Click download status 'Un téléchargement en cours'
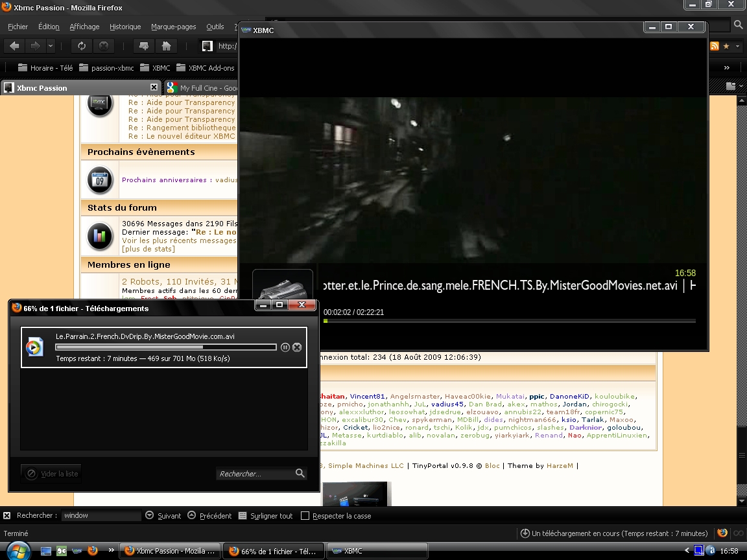This screenshot has height=560, width=747. [614, 533]
